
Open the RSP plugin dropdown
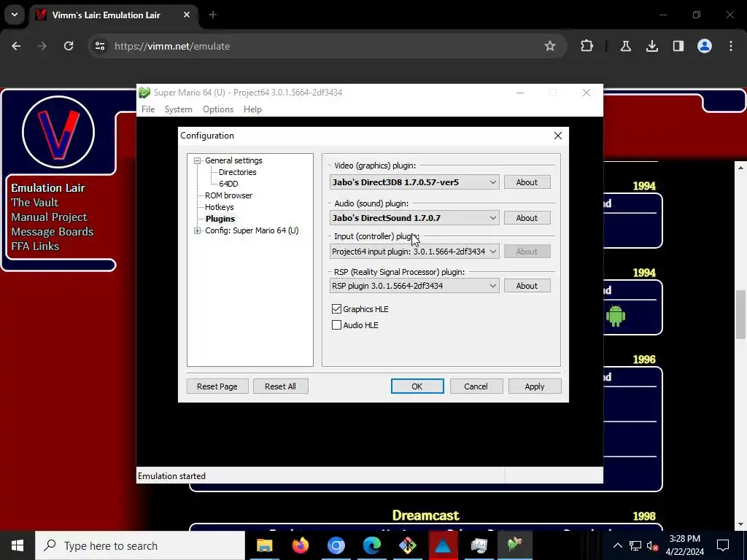coord(414,286)
